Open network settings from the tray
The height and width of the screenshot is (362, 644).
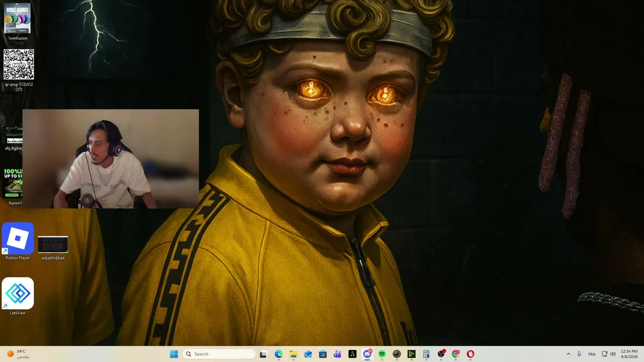point(605,354)
